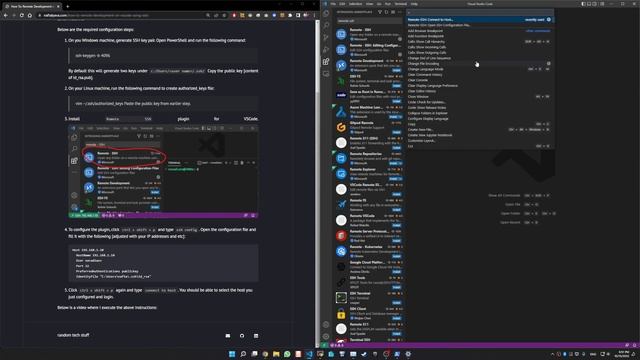Toggle primary sidebar layout icon in title bar

click(584, 4)
